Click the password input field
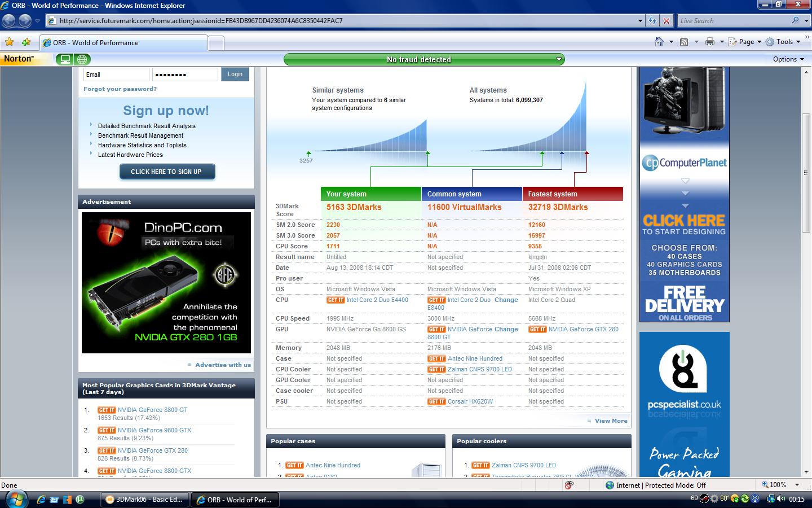 (185, 75)
